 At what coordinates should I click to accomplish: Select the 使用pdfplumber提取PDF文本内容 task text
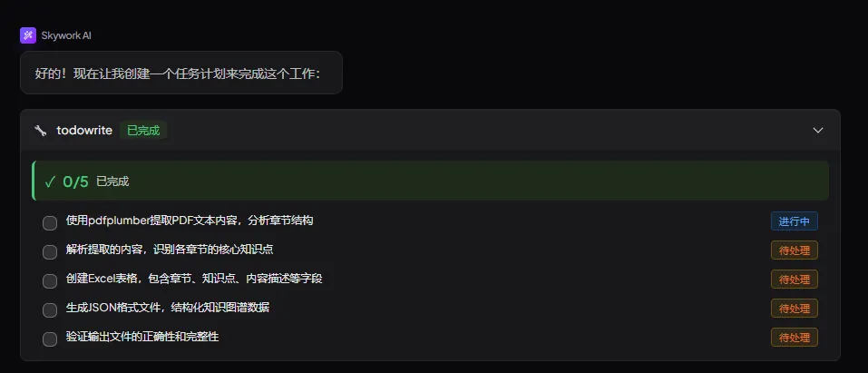point(190,221)
